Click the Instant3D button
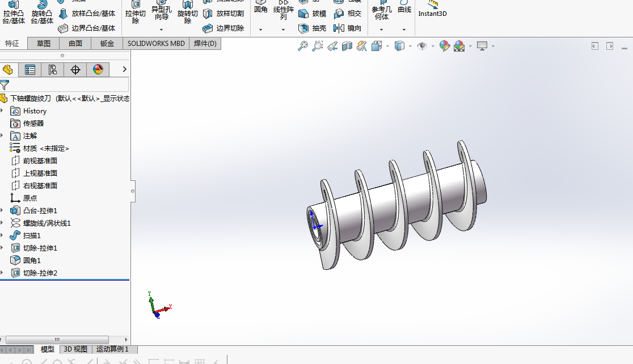The width and height of the screenshot is (633, 364). (x=432, y=10)
